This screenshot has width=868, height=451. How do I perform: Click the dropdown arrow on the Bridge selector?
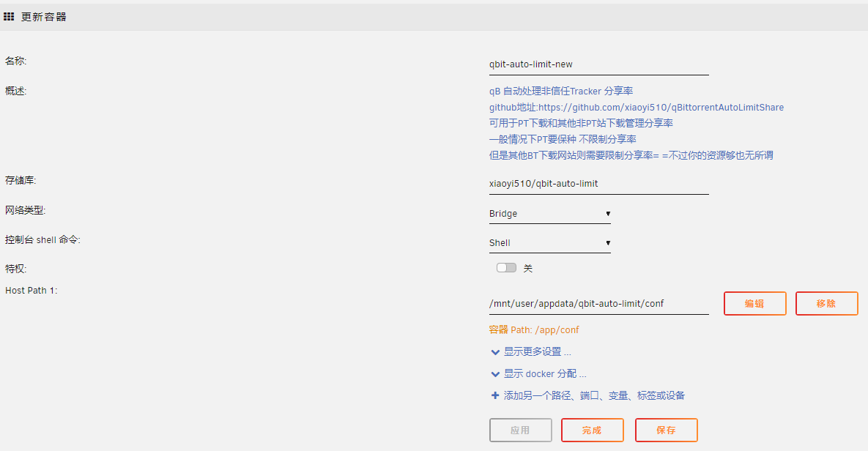click(x=608, y=213)
